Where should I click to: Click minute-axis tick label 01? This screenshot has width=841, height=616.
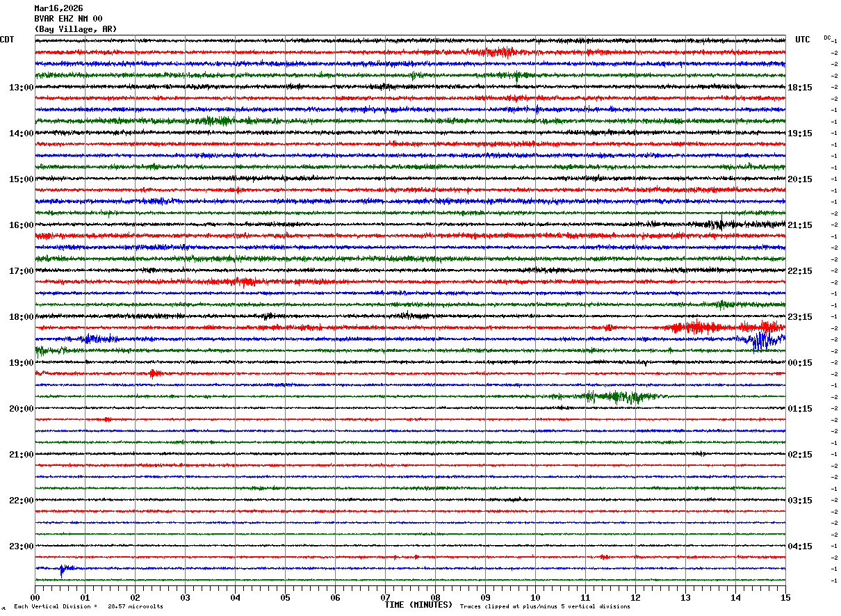coord(85,597)
